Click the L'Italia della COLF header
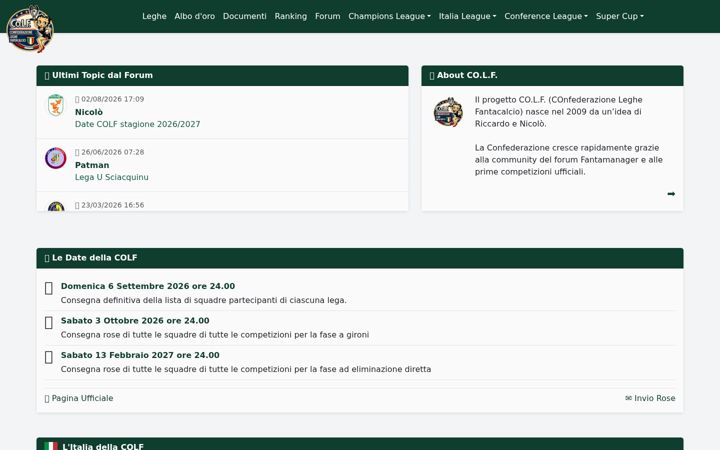Screen dimensions: 720x450 point(360,444)
